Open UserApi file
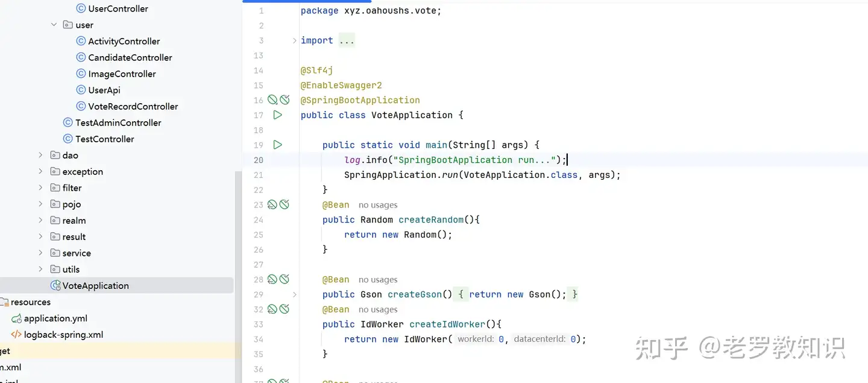 (x=104, y=90)
